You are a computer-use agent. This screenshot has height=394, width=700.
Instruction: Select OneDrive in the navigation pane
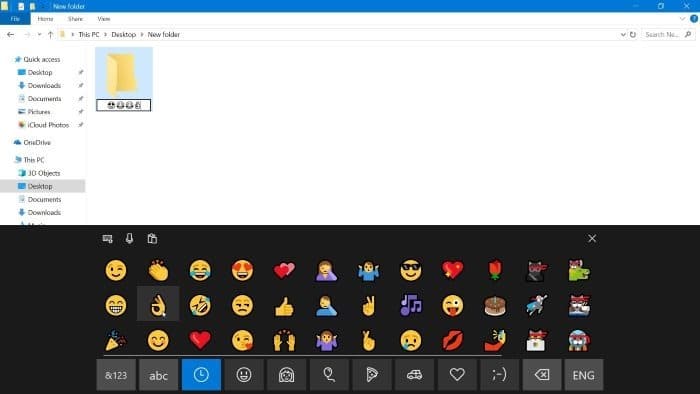click(x=37, y=142)
